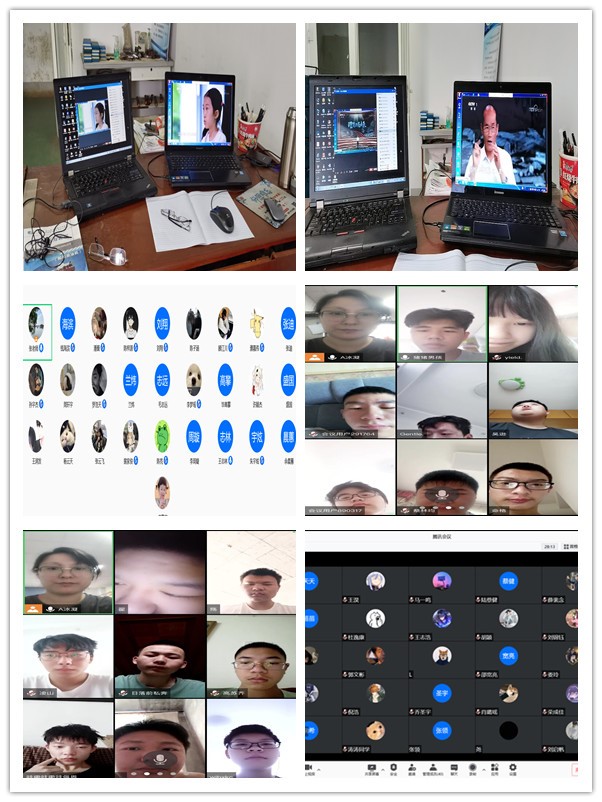Screen dimensions: 602x802
Task: Toggle the camera video button in toolbar
Action: point(310,768)
